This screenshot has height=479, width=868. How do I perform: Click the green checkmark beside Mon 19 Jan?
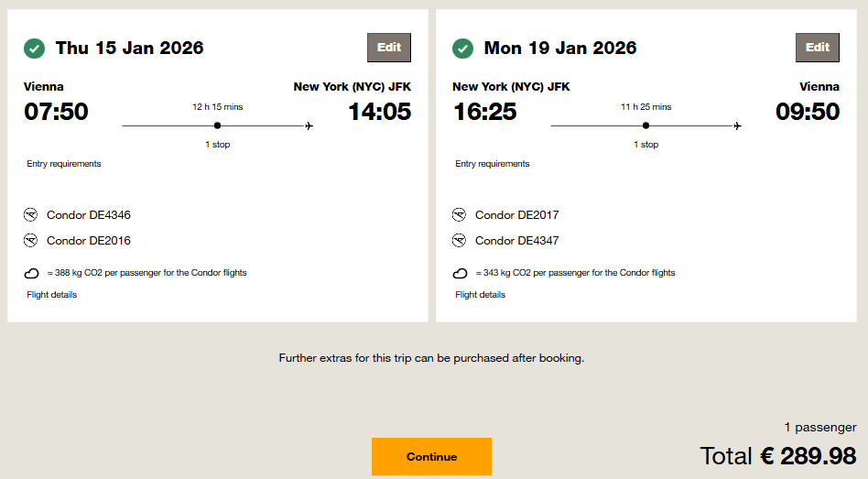(x=462, y=48)
